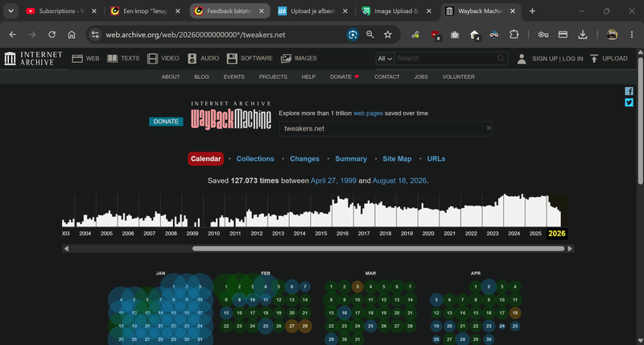Open the DONATE link with heart
This screenshot has width=644, height=345.
[x=345, y=77]
